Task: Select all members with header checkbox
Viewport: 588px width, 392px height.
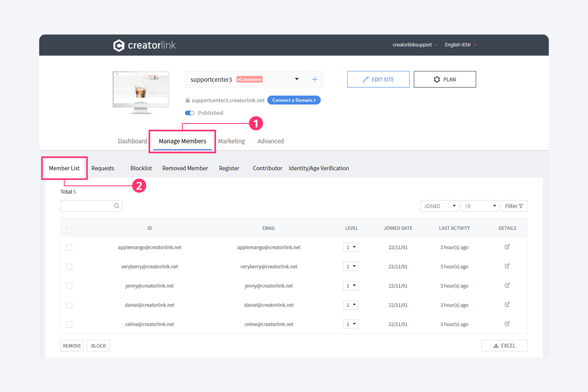Action: click(x=69, y=230)
